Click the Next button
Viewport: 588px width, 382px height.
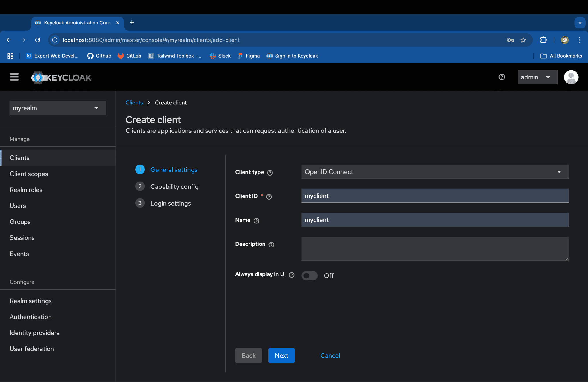click(x=281, y=356)
